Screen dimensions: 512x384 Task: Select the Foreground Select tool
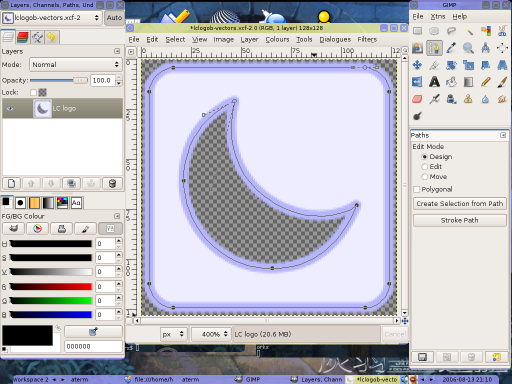(417, 48)
